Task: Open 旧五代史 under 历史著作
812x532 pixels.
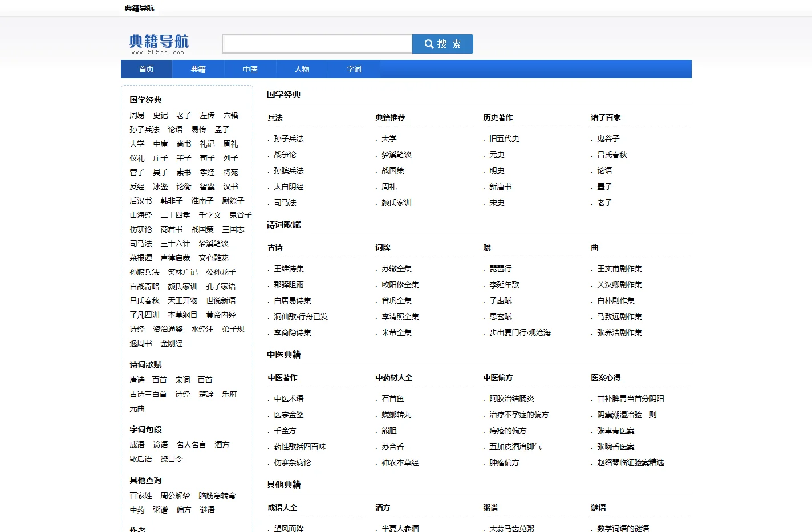Action: [x=504, y=139]
